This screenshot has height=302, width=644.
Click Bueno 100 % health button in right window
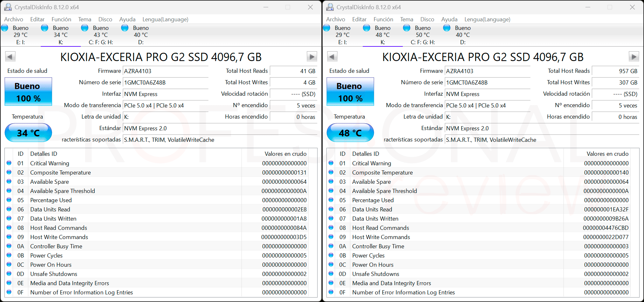350,92
